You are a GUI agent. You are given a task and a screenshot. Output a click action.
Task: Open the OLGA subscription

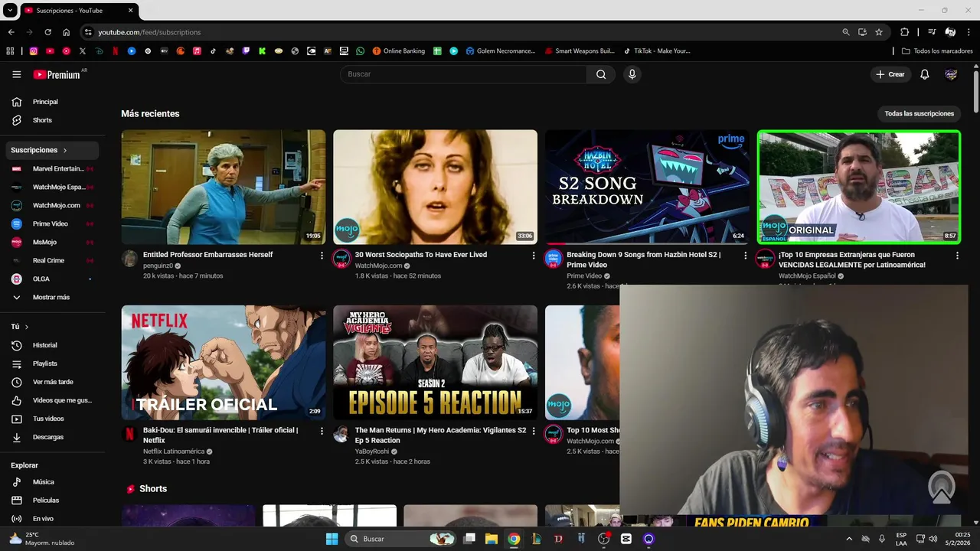pos(53,279)
